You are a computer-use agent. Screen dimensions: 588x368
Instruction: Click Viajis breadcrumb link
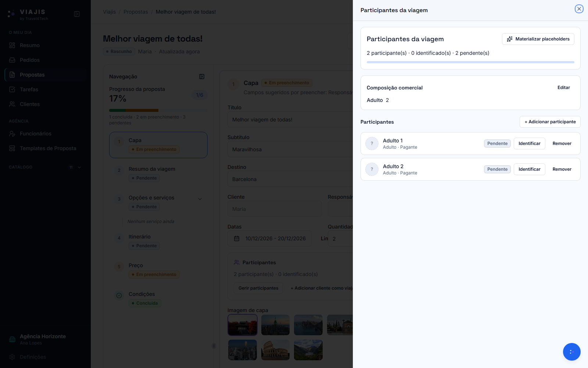pyautogui.click(x=109, y=12)
